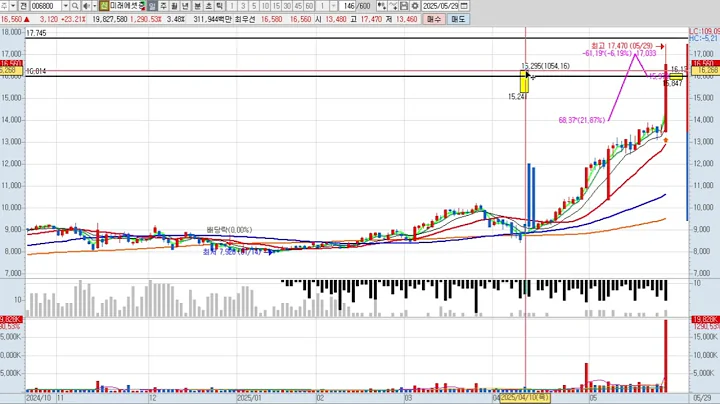
Task: Switch to 주 weekly period
Action: click(x=163, y=6)
